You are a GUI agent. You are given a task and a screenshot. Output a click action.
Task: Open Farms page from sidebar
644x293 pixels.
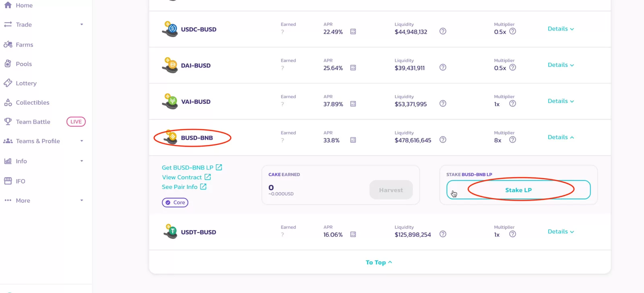point(25,45)
